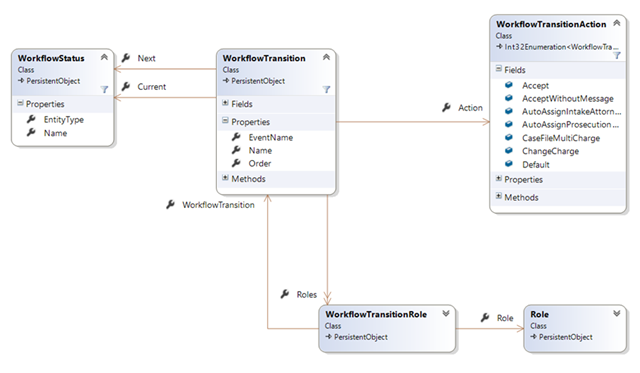Click the AutoAssignIntakeAttorn... field icon
640x373 pixels.
click(x=509, y=111)
